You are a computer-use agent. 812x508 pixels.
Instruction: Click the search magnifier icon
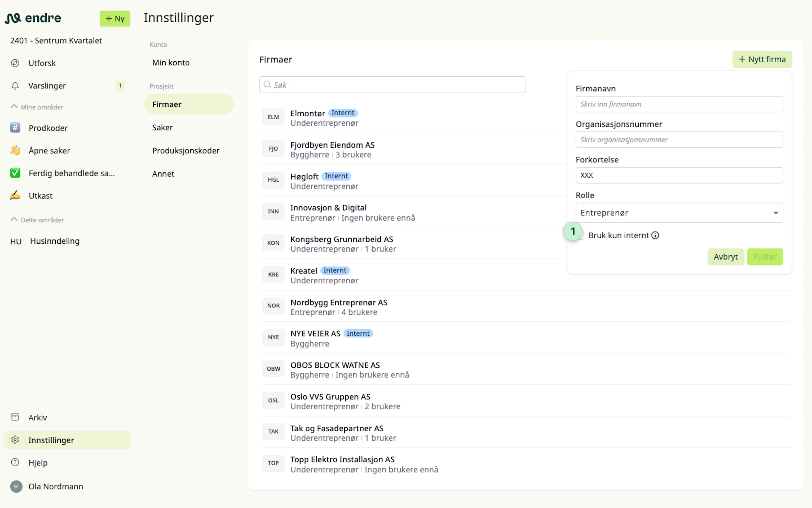(267, 85)
